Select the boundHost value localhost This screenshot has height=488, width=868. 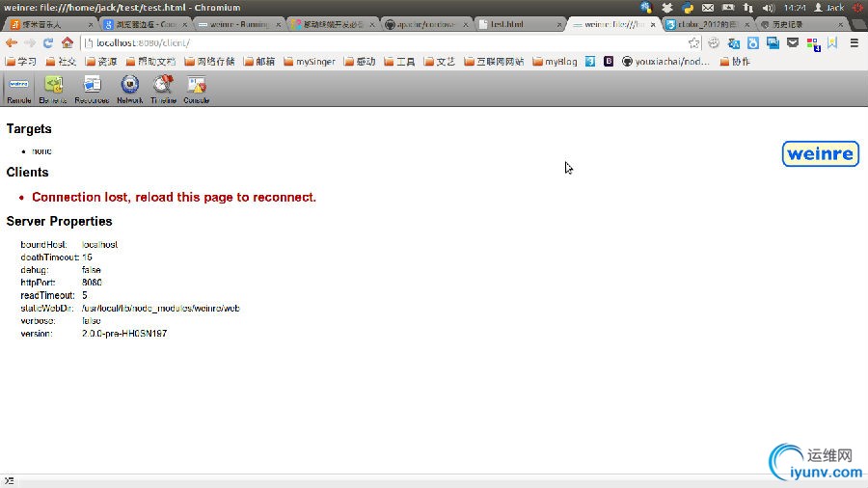tap(99, 245)
